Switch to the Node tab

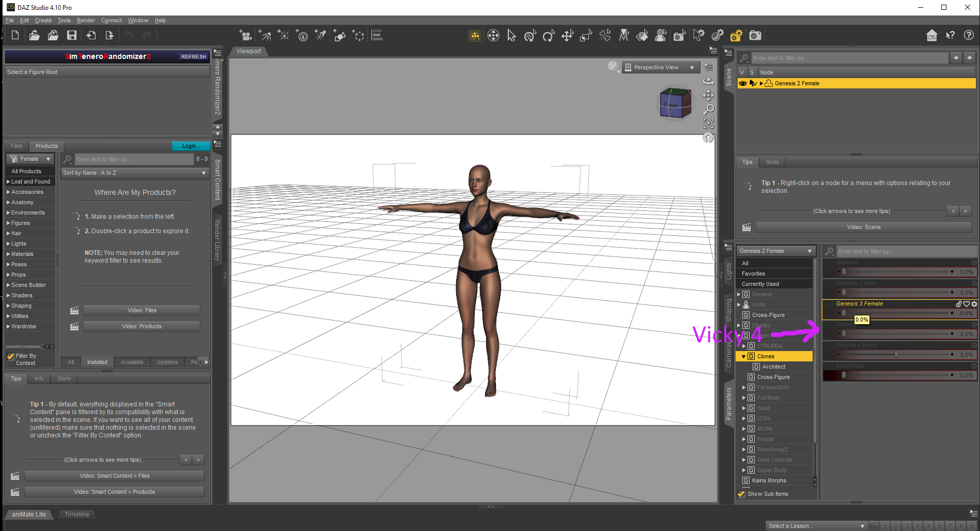(x=772, y=162)
